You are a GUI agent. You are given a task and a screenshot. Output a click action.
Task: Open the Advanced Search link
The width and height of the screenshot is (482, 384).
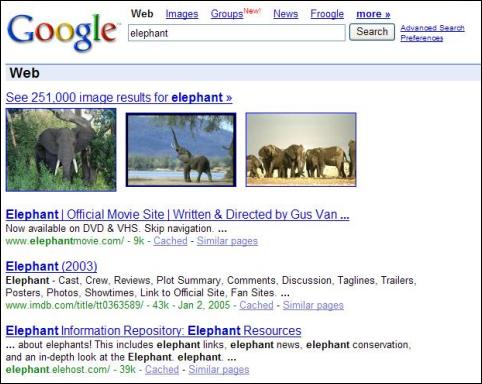(432, 28)
